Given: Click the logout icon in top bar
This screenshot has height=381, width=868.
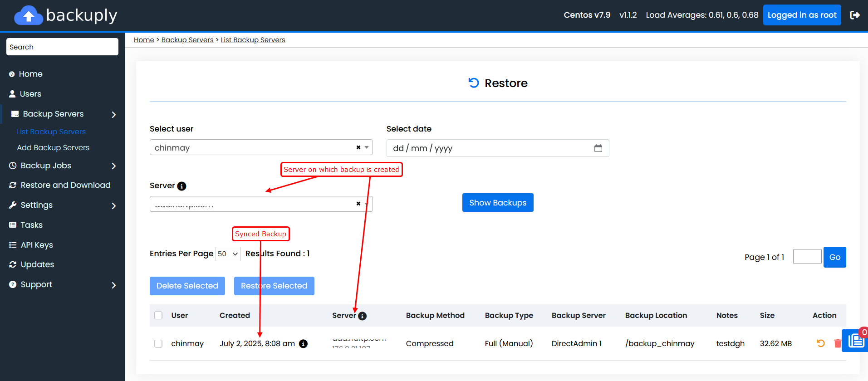Looking at the screenshot, I should pyautogui.click(x=855, y=15).
